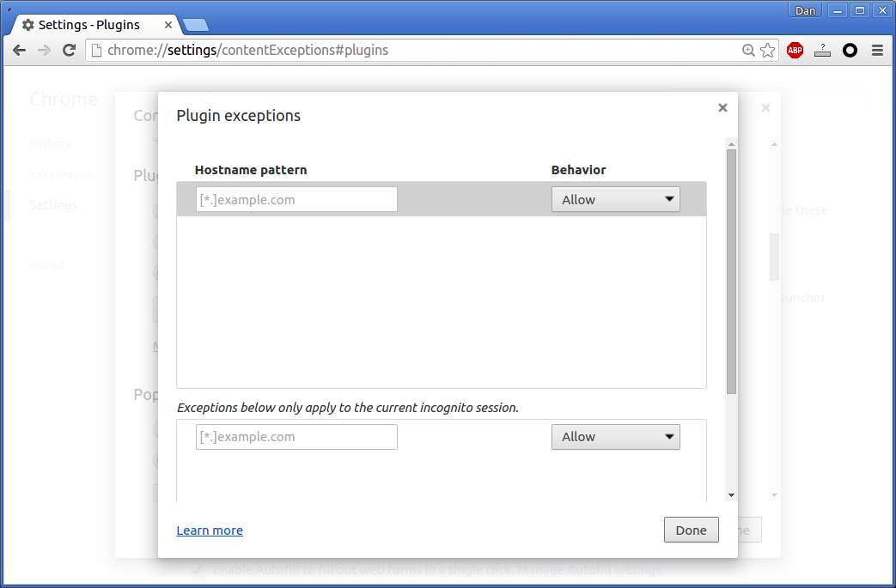Follow the Learn more link

(210, 530)
